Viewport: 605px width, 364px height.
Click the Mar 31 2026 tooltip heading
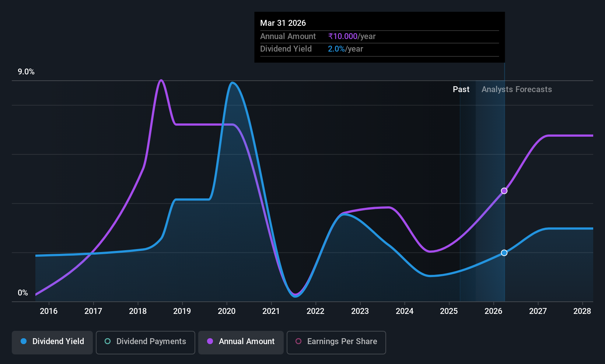pos(283,23)
